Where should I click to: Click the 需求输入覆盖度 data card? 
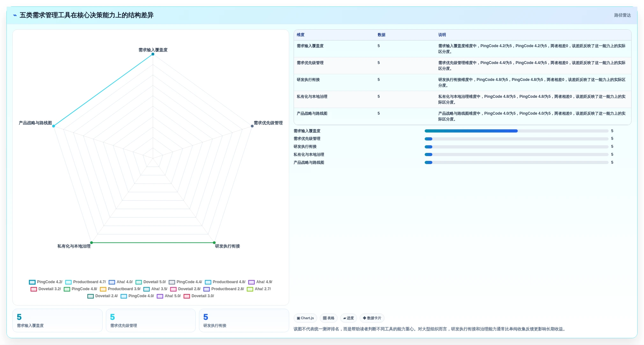[x=57, y=320]
